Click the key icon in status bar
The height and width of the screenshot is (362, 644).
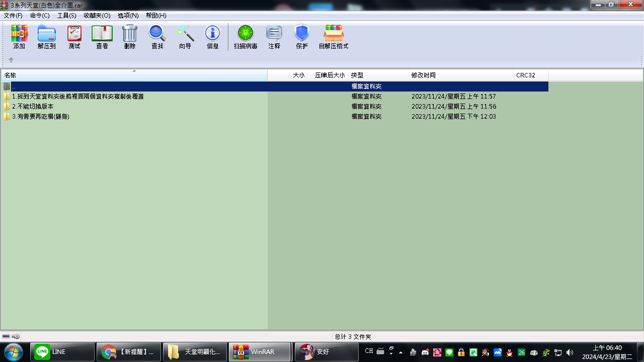[16, 336]
